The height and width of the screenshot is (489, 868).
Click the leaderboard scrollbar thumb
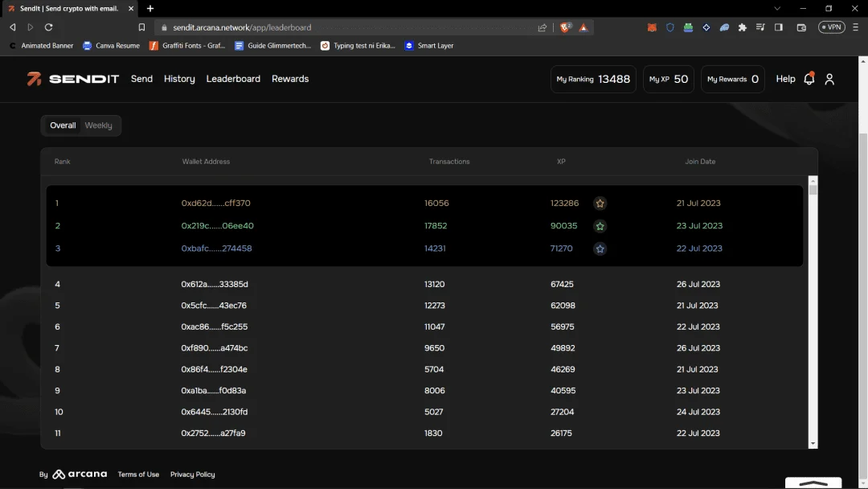click(x=813, y=190)
